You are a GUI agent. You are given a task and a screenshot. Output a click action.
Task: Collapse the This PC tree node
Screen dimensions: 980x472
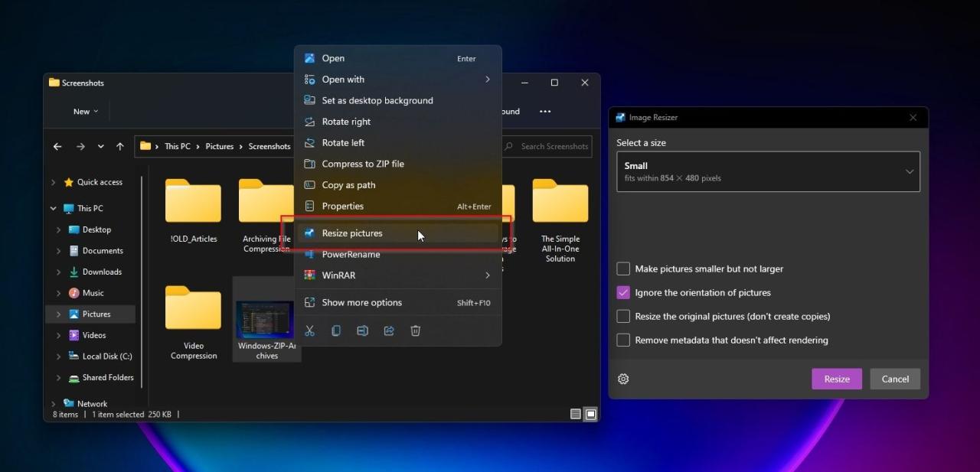pos(53,208)
